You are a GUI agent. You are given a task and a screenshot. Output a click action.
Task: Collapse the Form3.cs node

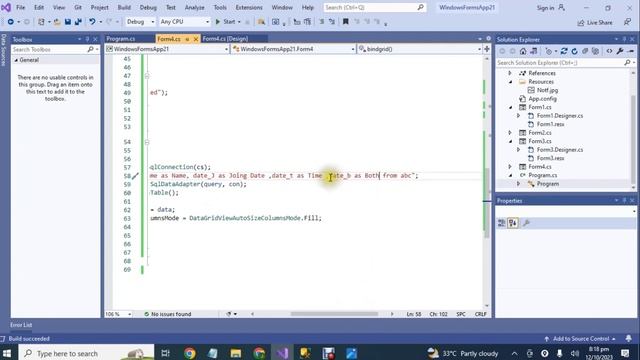pyautogui.click(x=510, y=141)
